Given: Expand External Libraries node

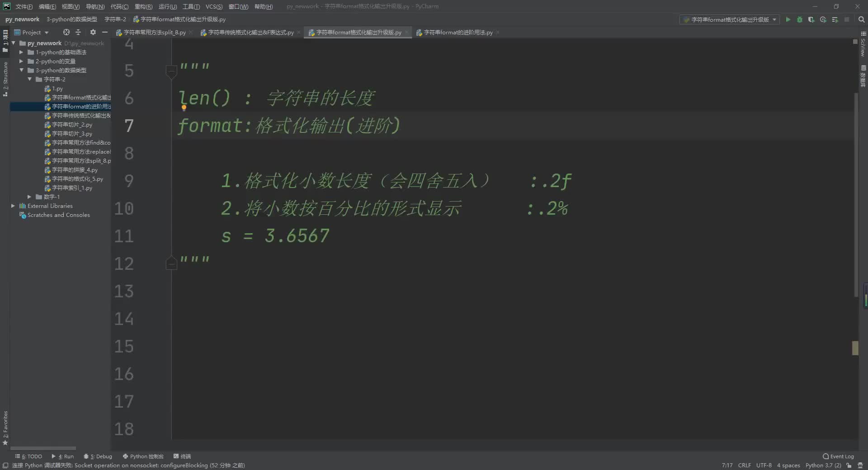Looking at the screenshot, I should [13, 206].
